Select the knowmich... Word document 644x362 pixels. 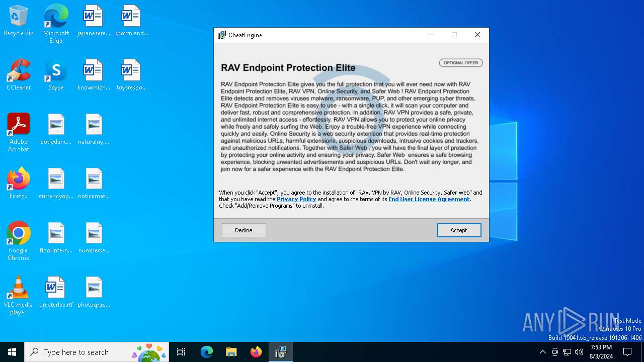point(94,75)
